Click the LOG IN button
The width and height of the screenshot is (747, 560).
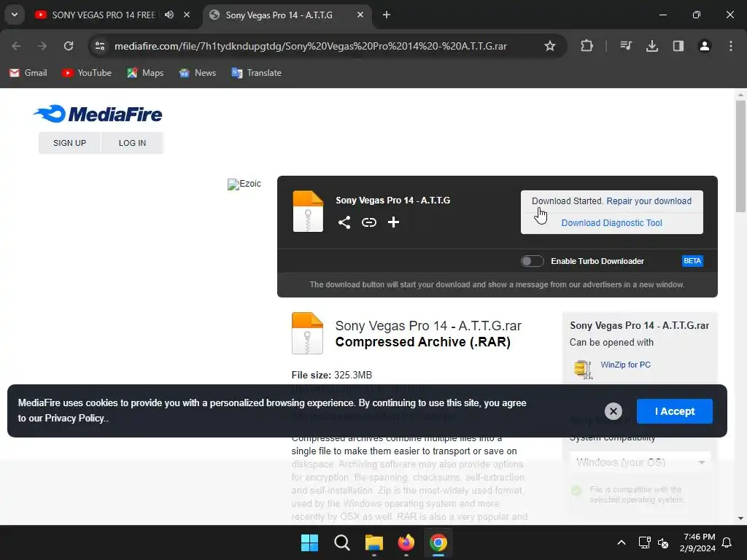[133, 143]
